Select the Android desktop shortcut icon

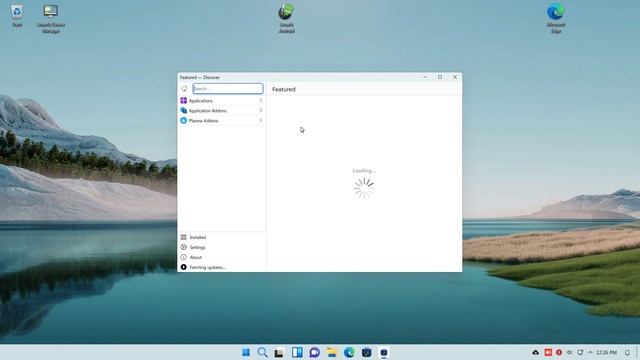pos(287,18)
